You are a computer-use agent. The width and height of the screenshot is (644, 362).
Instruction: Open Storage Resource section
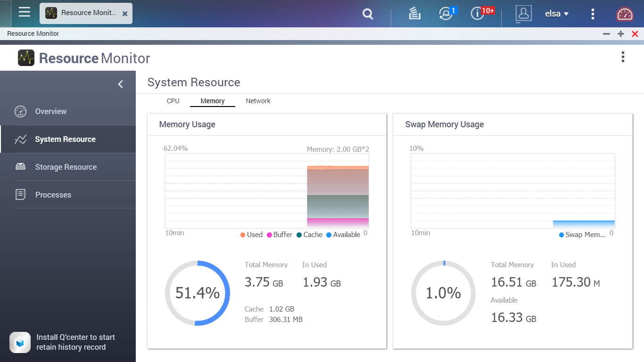66,167
